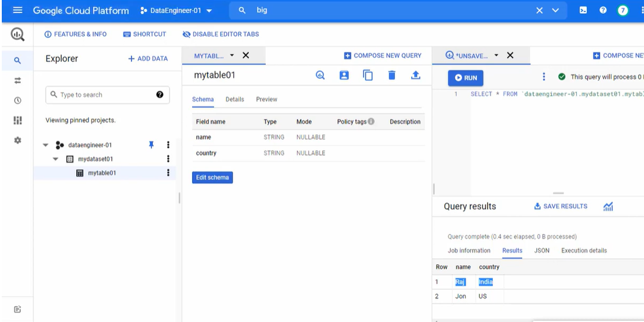
Task: Open the Execution details tab
Action: (584, 251)
